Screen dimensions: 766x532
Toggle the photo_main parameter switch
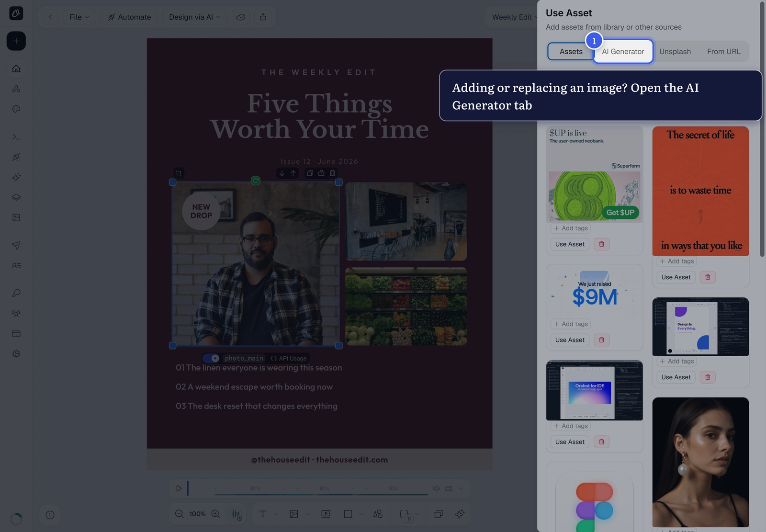tap(211, 358)
